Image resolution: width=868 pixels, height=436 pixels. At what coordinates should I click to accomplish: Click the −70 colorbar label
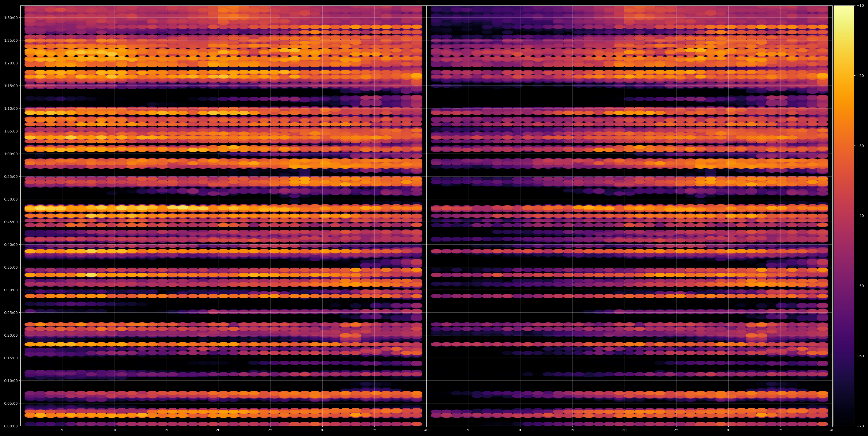(860, 426)
